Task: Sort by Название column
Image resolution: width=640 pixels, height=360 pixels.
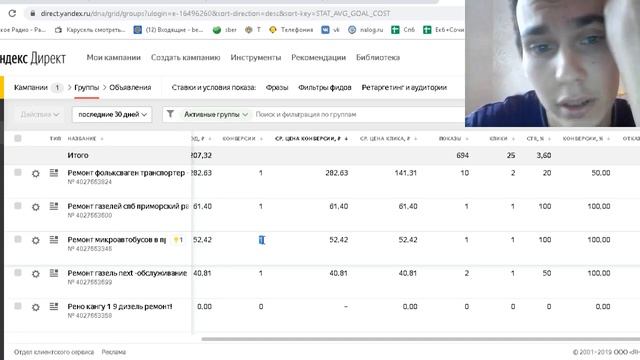Action: (x=85, y=139)
